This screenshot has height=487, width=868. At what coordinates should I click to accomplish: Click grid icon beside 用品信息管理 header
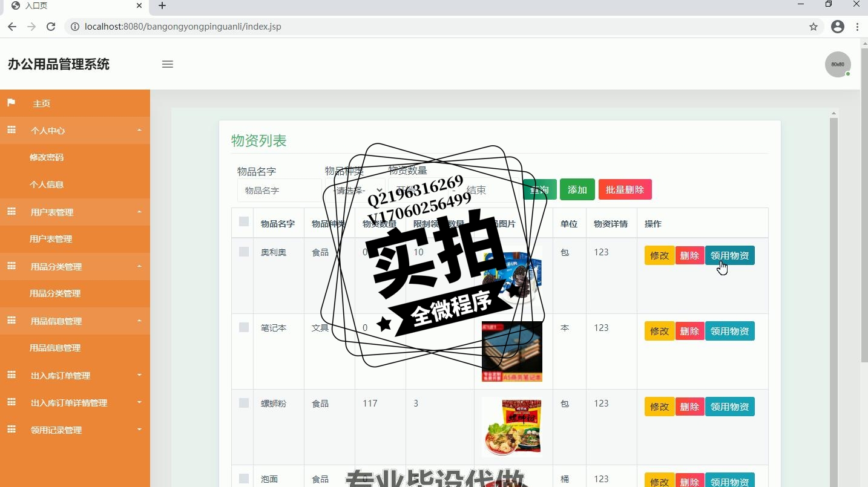click(11, 321)
